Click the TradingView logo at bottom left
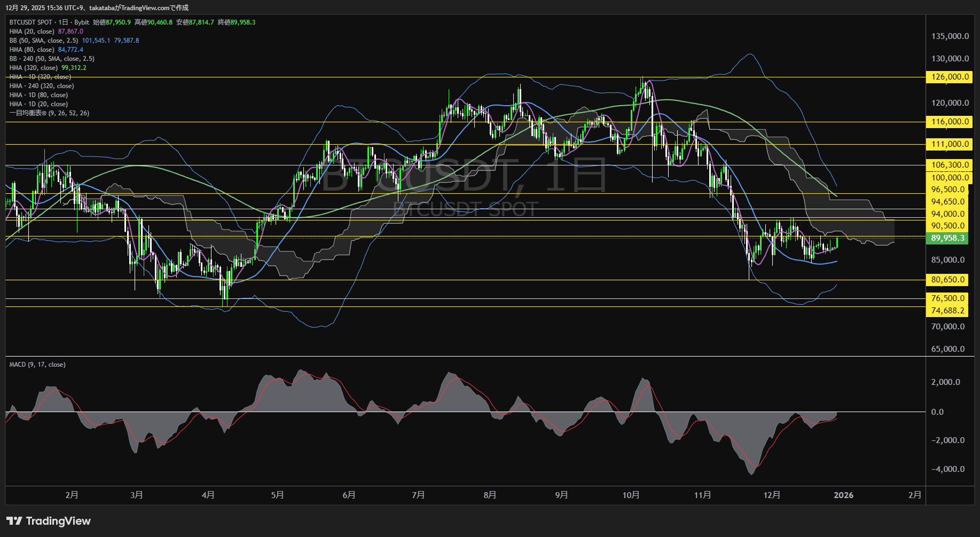 pos(49,521)
